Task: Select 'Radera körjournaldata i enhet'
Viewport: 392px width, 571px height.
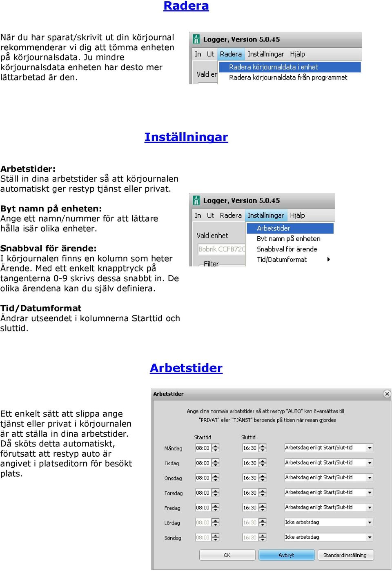Action: click(290, 67)
